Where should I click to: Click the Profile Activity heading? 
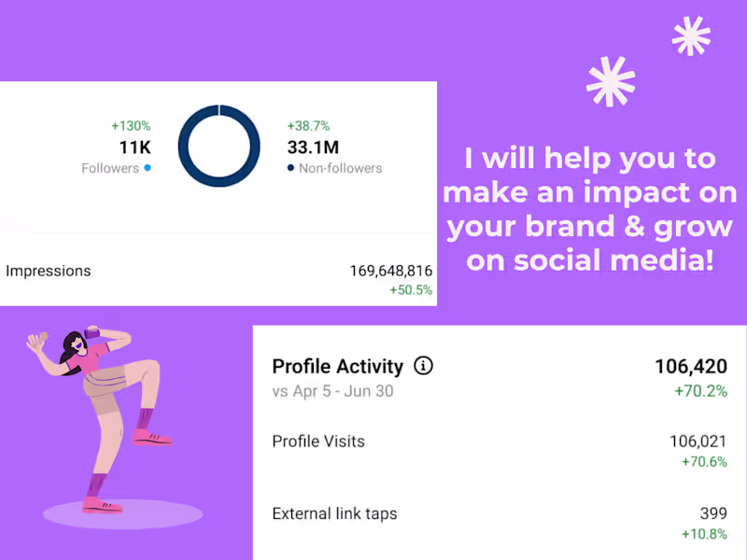click(x=337, y=367)
